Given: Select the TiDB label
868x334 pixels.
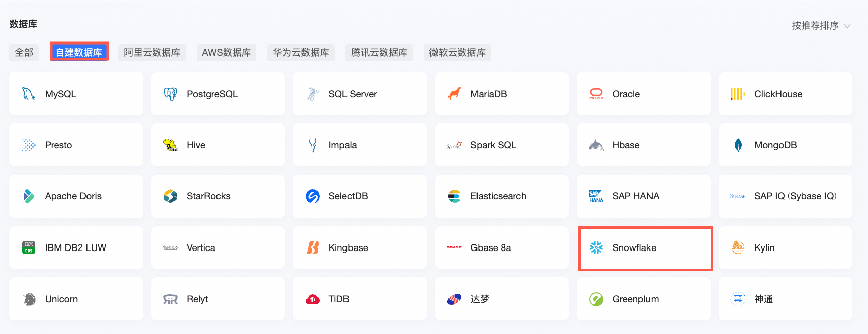Looking at the screenshot, I should (x=339, y=299).
